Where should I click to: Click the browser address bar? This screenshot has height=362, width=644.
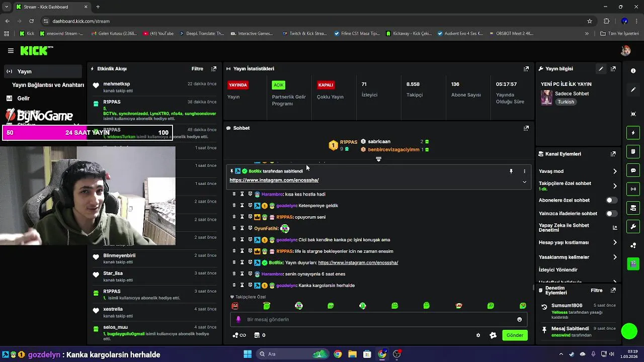(x=312, y=21)
